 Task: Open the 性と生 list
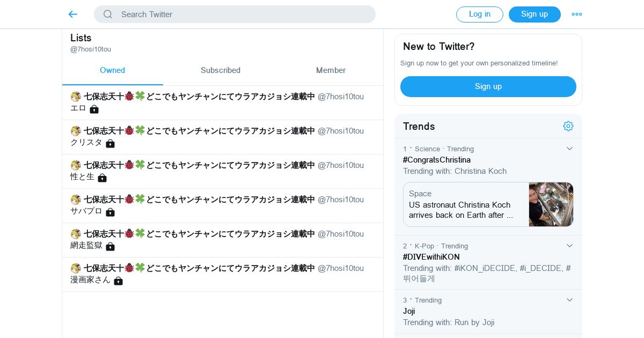click(x=82, y=177)
